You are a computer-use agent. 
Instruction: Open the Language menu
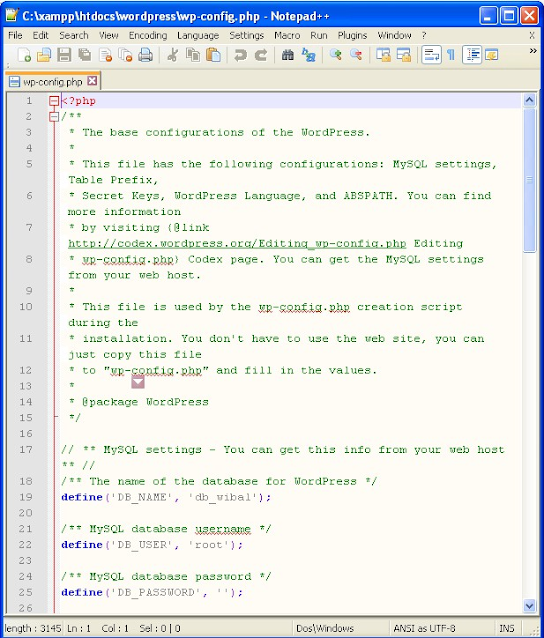[x=198, y=35]
